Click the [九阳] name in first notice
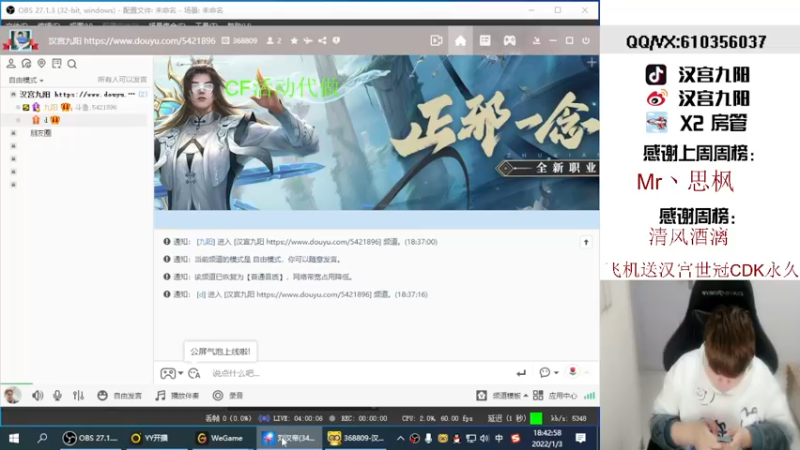This screenshot has width=800, height=450. point(206,242)
